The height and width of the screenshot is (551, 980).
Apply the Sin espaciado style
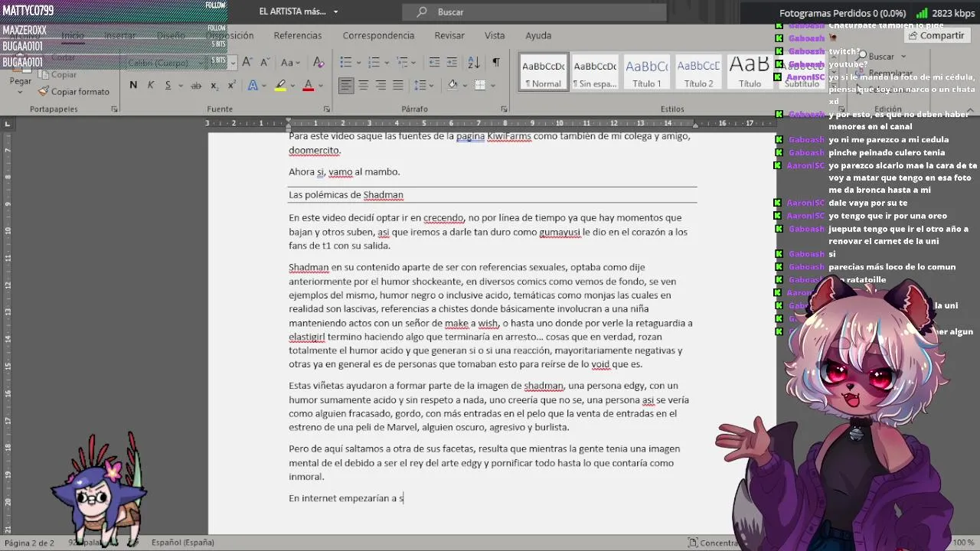pos(595,72)
